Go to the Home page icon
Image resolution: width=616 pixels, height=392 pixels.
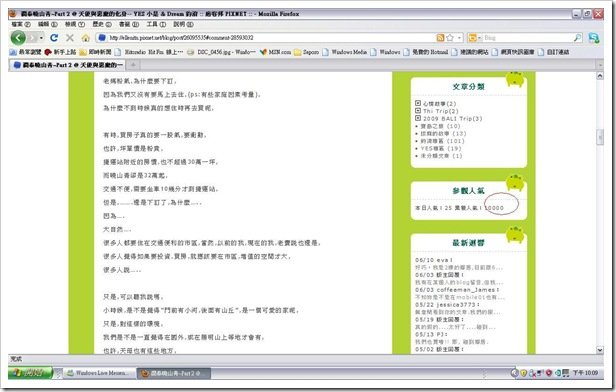coord(86,38)
